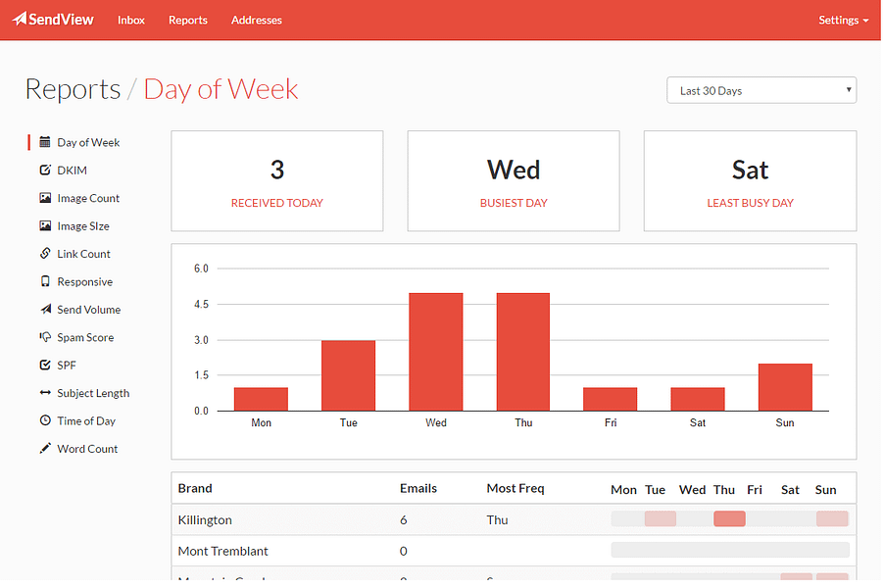The width and height of the screenshot is (884, 588).
Task: Click the Wed bar in chart
Action: pos(436,352)
